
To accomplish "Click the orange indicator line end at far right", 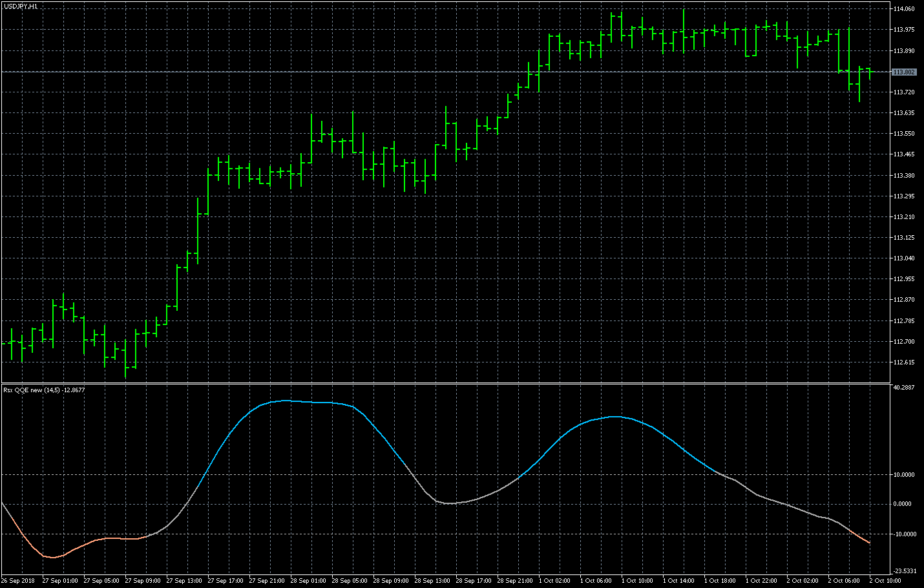I will click(869, 543).
